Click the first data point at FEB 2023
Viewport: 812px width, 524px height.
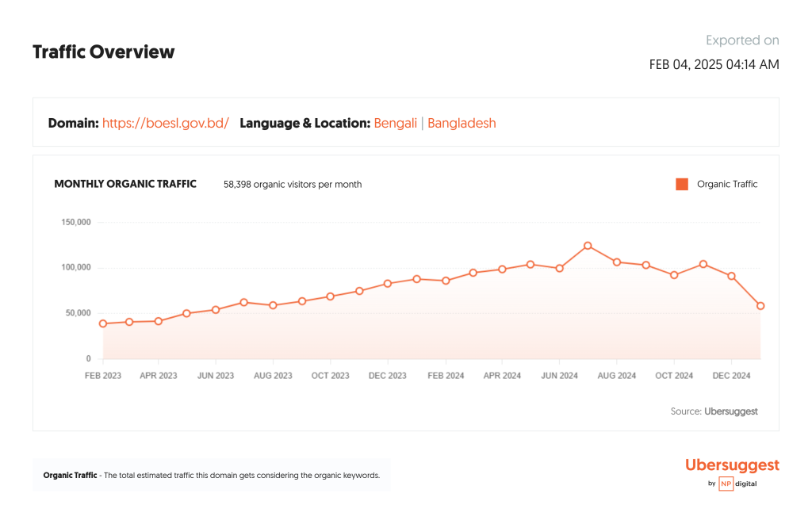point(103,323)
